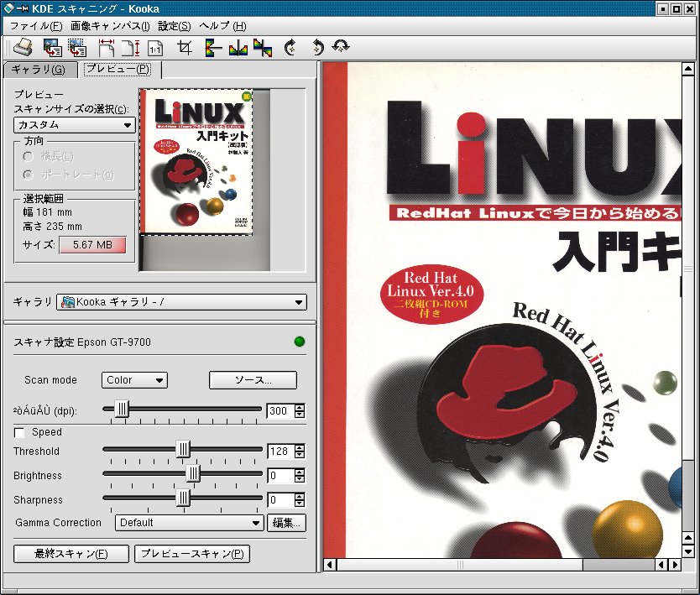The width and height of the screenshot is (700, 595).
Task: Enable the Speed checkbox
Action: click(x=19, y=432)
